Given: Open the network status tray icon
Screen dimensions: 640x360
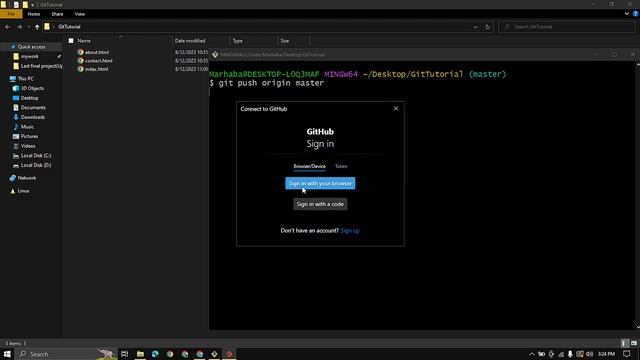Looking at the screenshot, I should point(561,354).
